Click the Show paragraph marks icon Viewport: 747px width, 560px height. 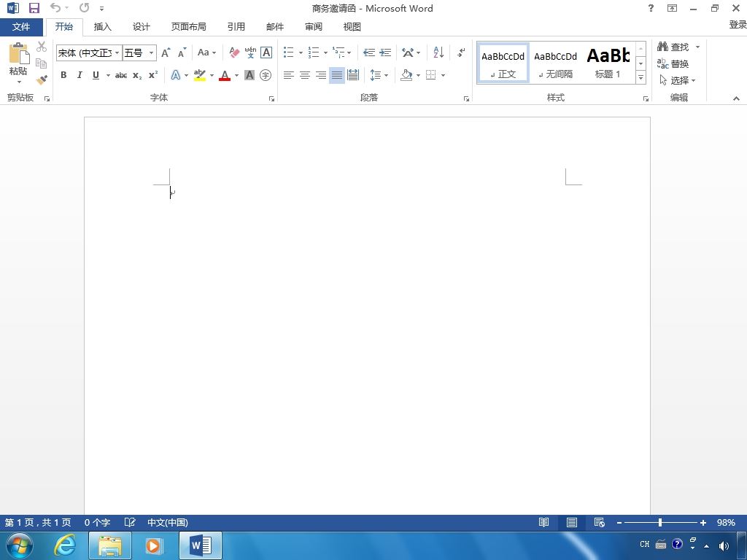[x=461, y=52]
